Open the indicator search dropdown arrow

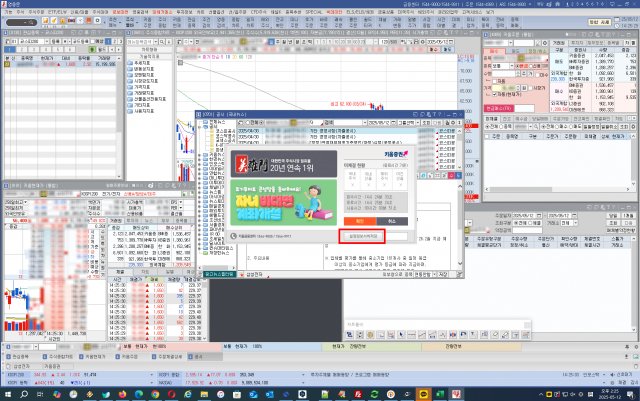156,42
